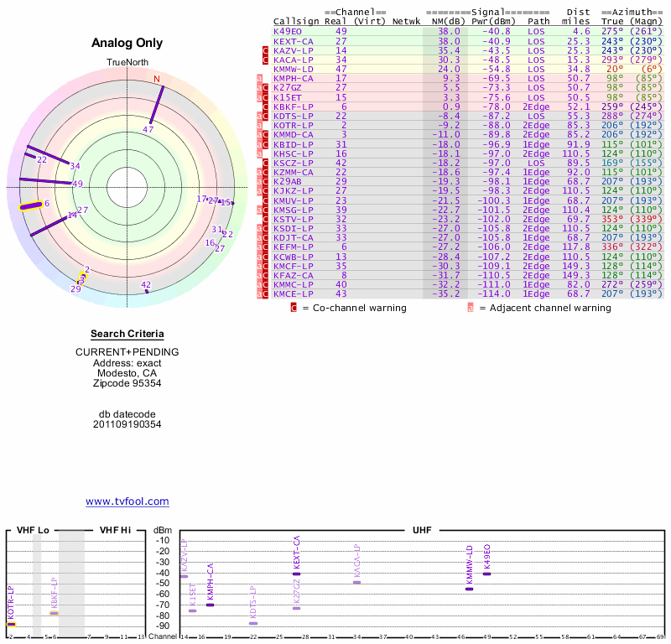Screen dimensions: 671x644
Task: Click the yellow-highlighted channel 6 radar bar
Action: (32, 205)
